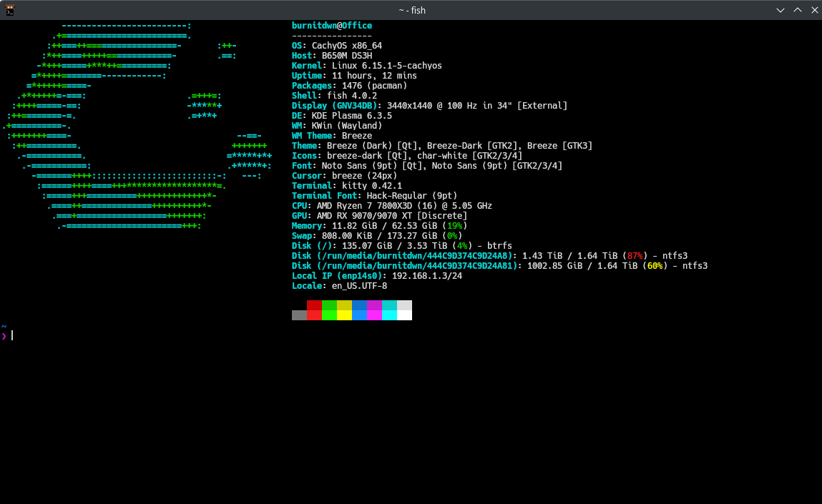This screenshot has width=822, height=504.
Task: Click the tilde directory indicator above prompt
Action: (x=4, y=327)
